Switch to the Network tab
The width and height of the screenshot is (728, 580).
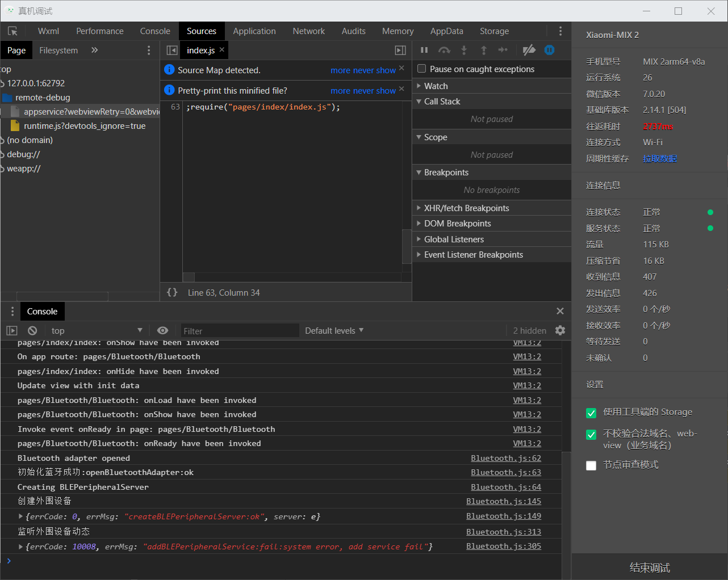click(309, 31)
